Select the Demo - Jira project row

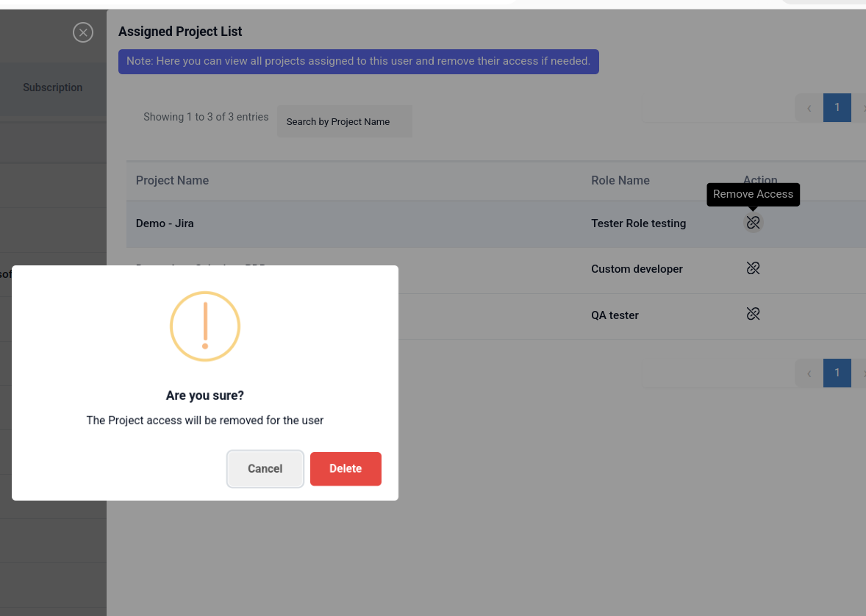click(165, 223)
